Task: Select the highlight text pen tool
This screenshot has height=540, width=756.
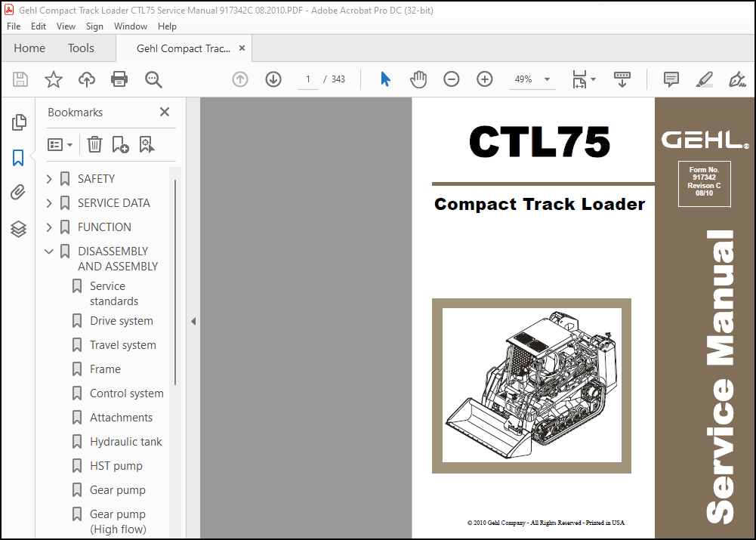Action: (705, 79)
